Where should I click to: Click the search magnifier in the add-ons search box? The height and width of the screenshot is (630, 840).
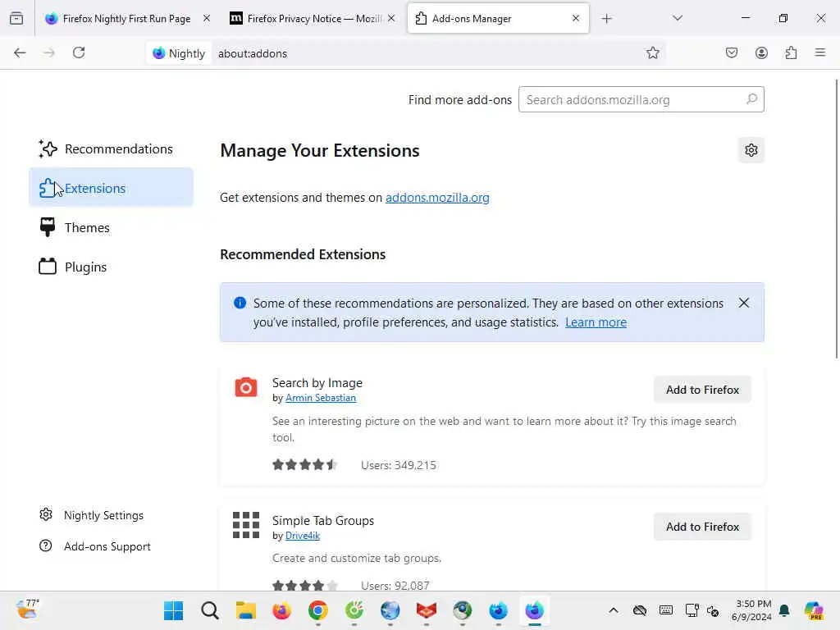pyautogui.click(x=751, y=99)
